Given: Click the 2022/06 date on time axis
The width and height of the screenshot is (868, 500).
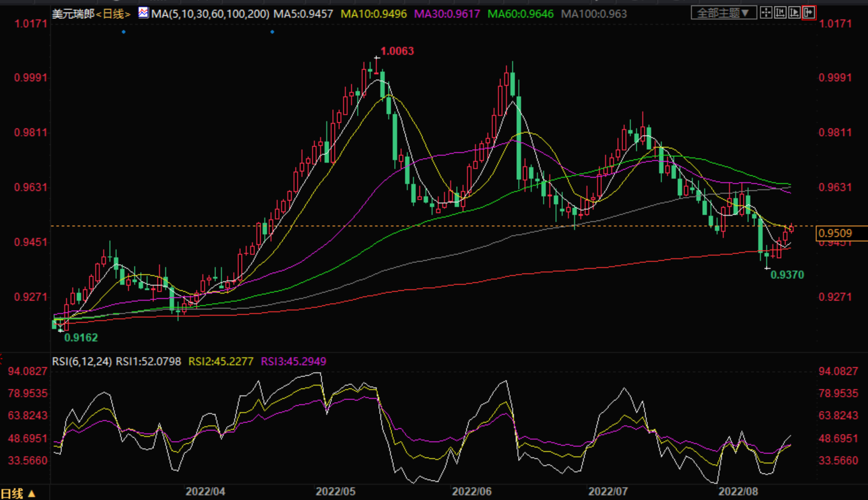Looking at the screenshot, I should click(471, 491).
